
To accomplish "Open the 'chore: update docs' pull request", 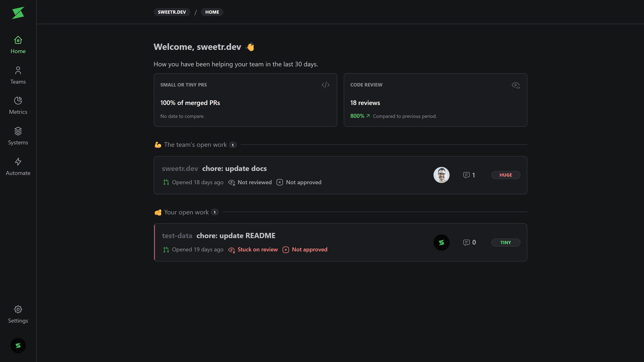I will (234, 169).
